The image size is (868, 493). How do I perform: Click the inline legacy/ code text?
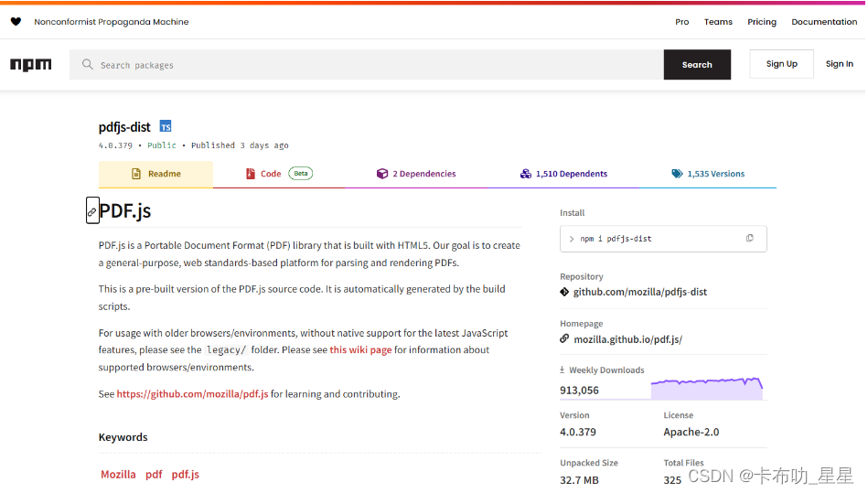pyautogui.click(x=227, y=349)
